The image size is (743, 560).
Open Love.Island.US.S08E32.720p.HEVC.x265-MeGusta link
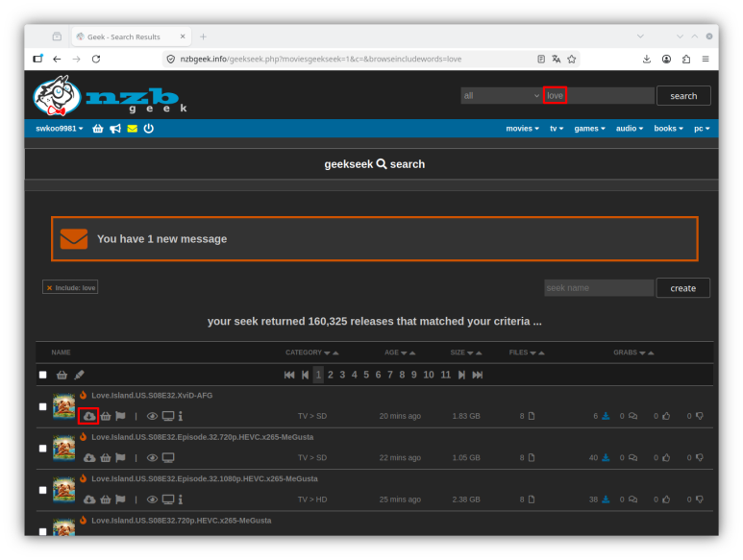click(182, 521)
